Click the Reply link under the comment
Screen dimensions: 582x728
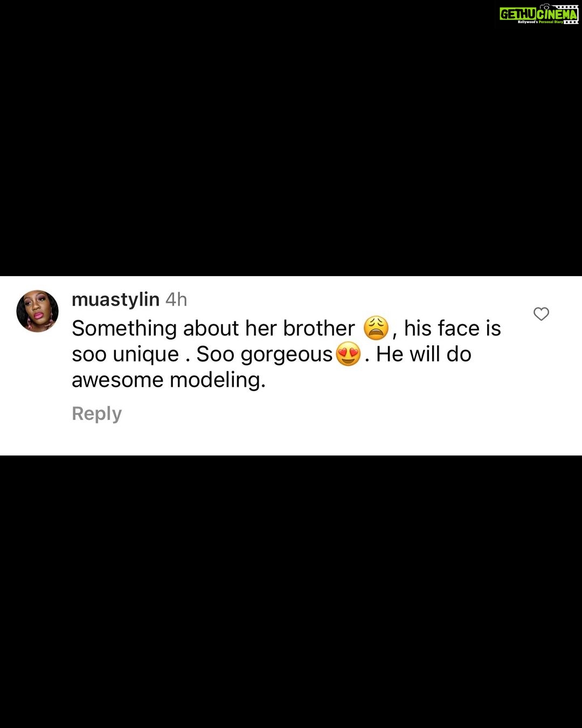pyautogui.click(x=96, y=414)
